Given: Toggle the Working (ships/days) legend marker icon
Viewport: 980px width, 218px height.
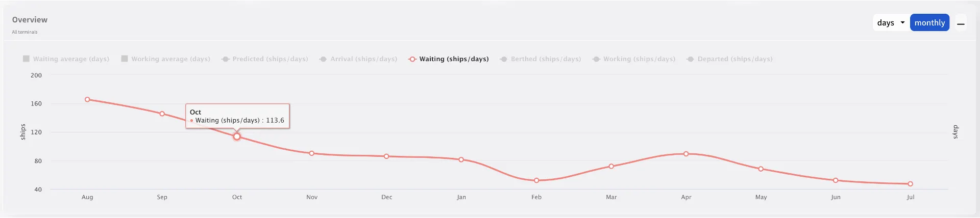Looking at the screenshot, I should (596, 59).
